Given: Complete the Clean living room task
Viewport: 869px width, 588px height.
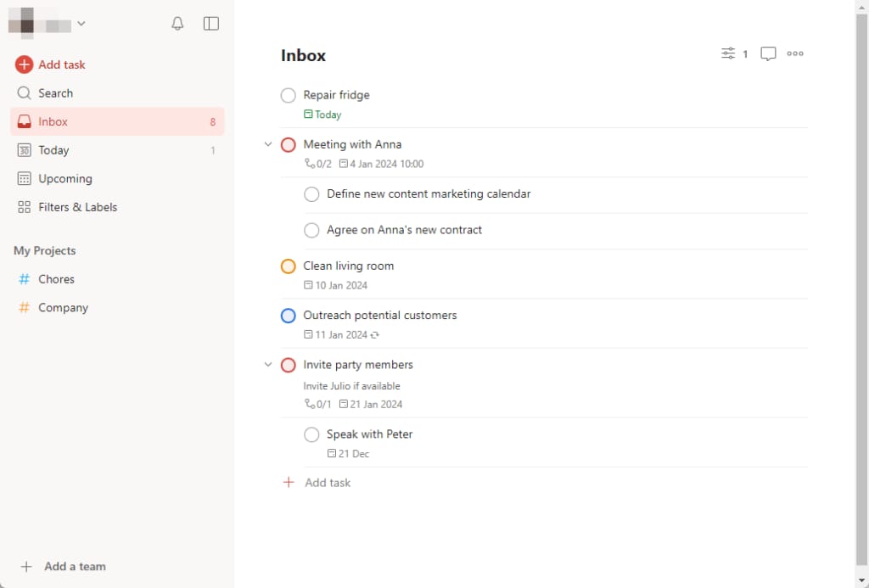Looking at the screenshot, I should 289,266.
